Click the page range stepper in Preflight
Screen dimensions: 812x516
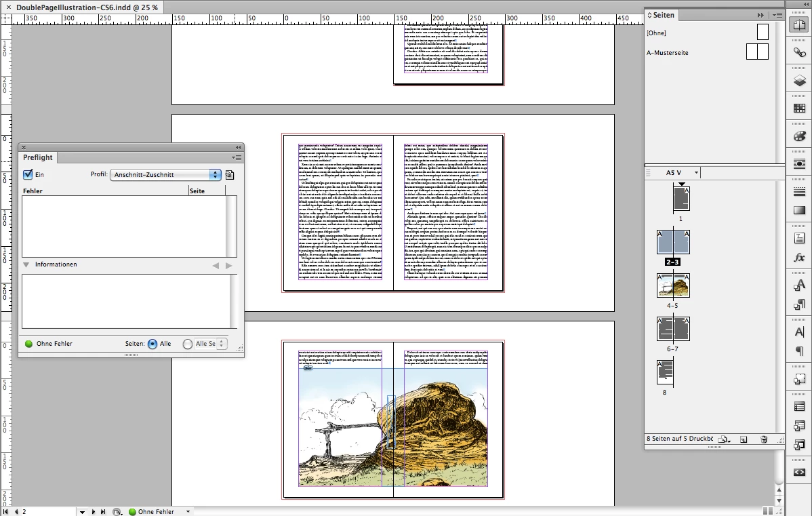[x=221, y=344]
